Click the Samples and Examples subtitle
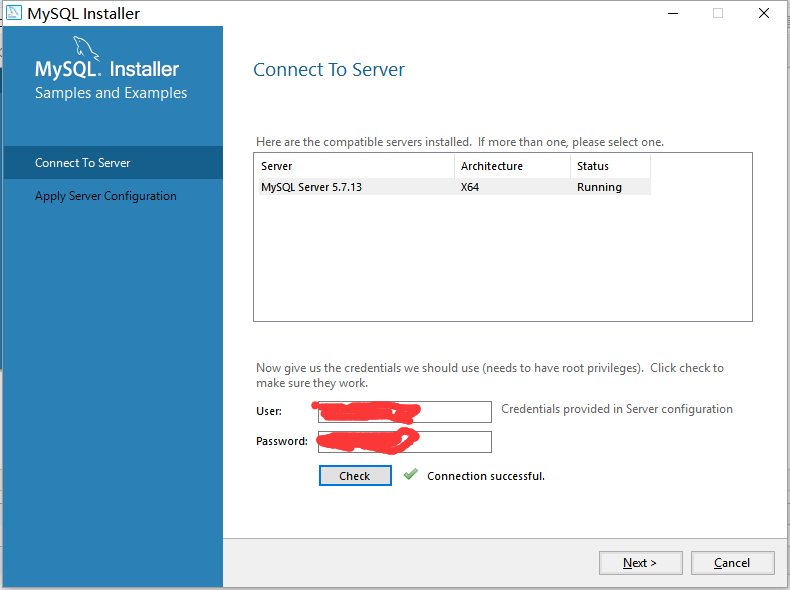 tap(111, 93)
